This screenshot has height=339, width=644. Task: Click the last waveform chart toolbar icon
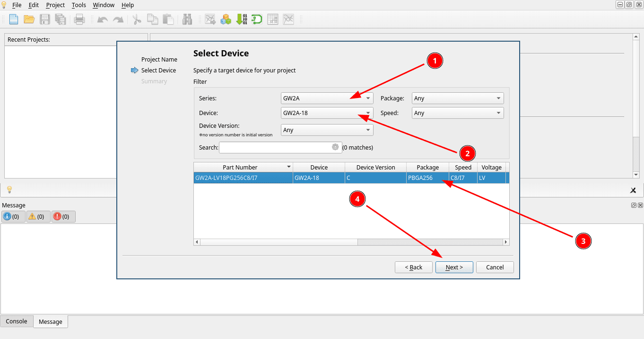tap(288, 19)
